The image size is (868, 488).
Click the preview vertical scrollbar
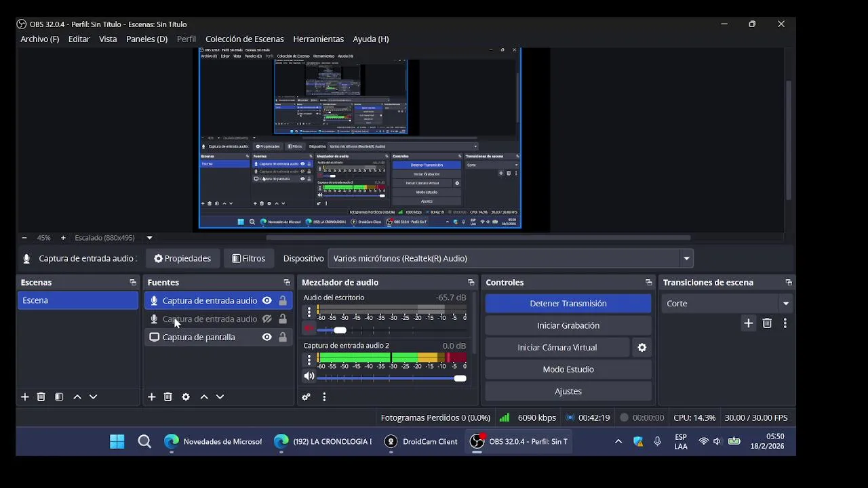(x=789, y=140)
